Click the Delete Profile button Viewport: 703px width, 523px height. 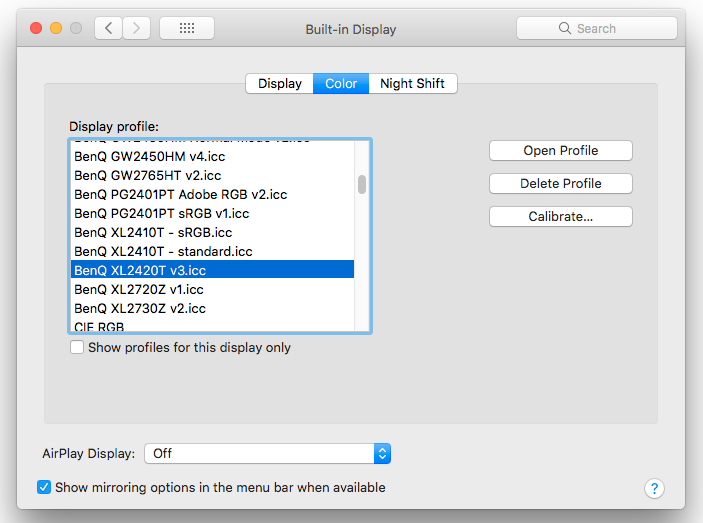click(560, 183)
